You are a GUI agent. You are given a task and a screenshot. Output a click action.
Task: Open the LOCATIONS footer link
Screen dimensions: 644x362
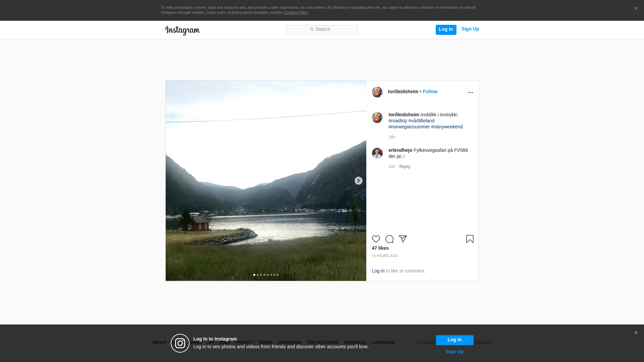coord(289,343)
